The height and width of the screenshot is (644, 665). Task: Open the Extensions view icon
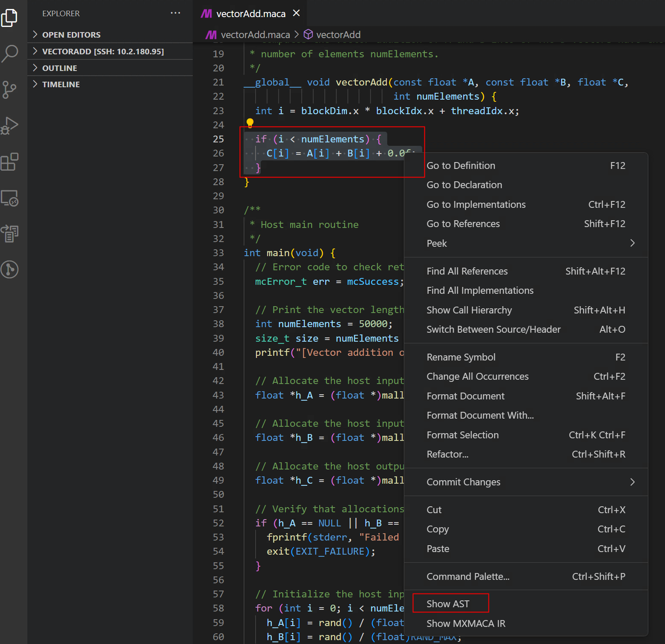(9, 162)
